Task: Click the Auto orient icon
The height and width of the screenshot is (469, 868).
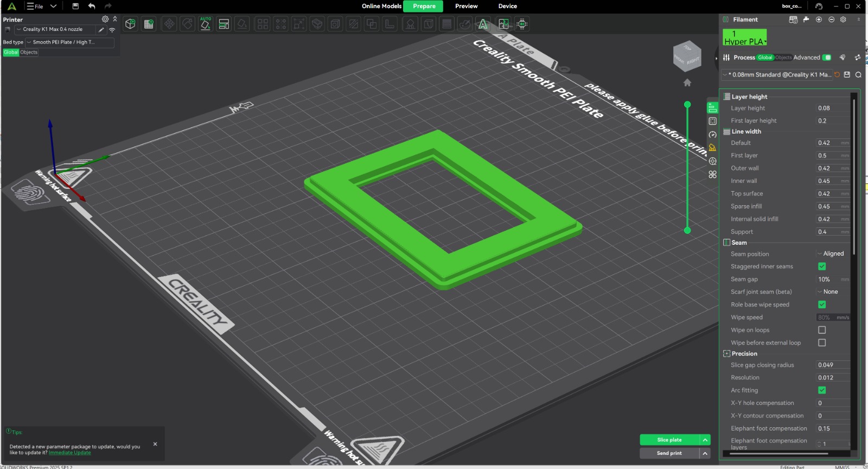Action: [x=206, y=24]
